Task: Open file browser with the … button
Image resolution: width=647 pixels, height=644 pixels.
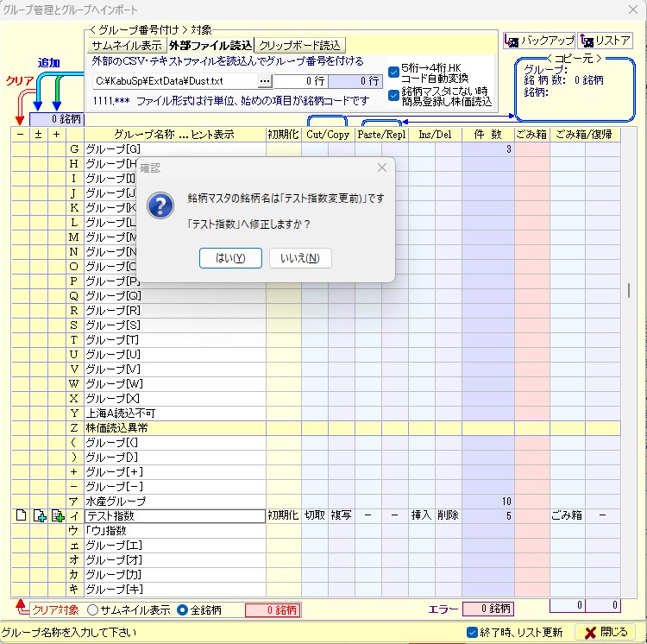Action: [265, 80]
